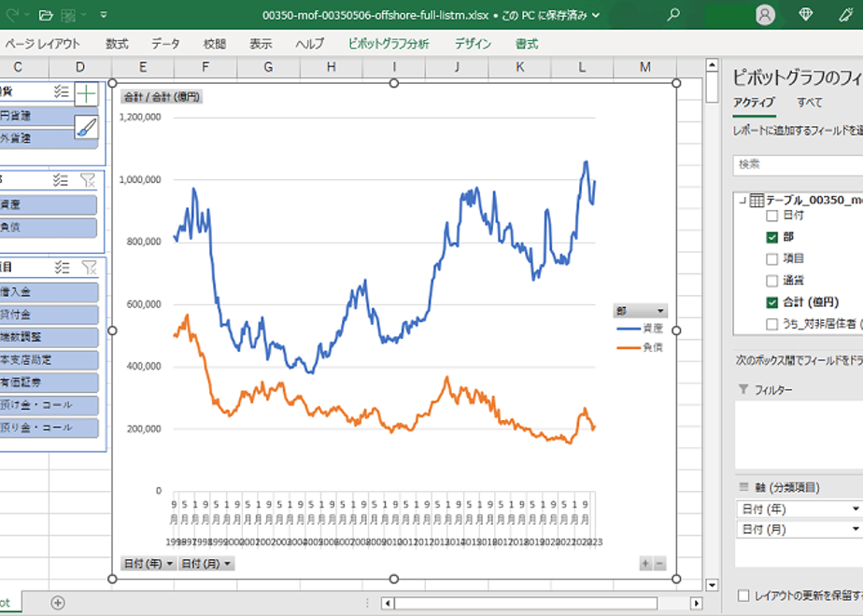Open the 日付 (年) chart axis field dropdown
Screen dimensions: 863x616
click(149, 564)
